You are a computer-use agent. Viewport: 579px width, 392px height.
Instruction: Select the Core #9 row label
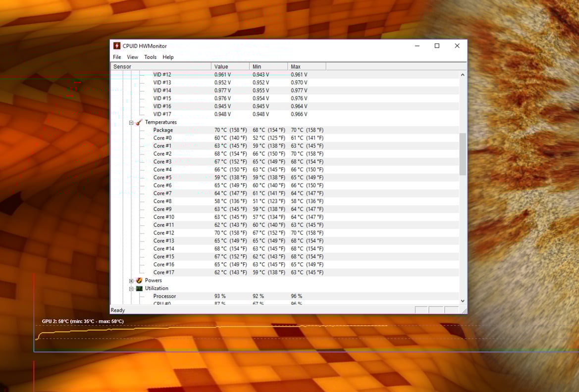[x=162, y=209]
